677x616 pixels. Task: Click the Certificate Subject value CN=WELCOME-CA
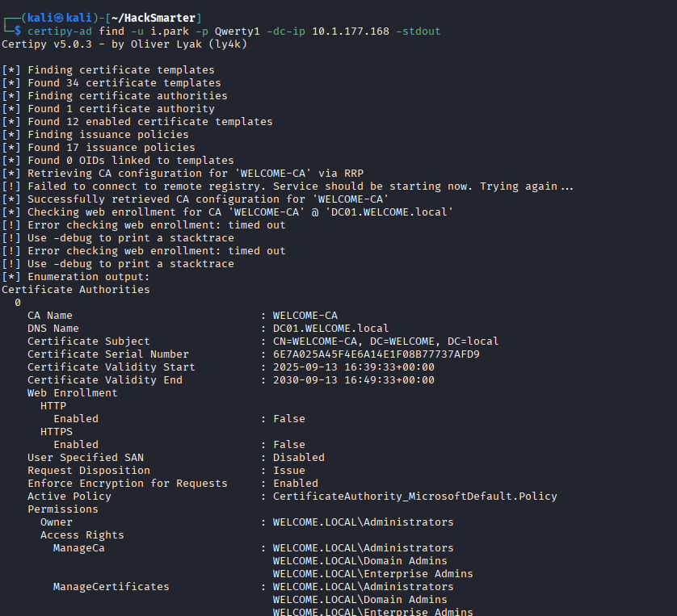(385, 341)
